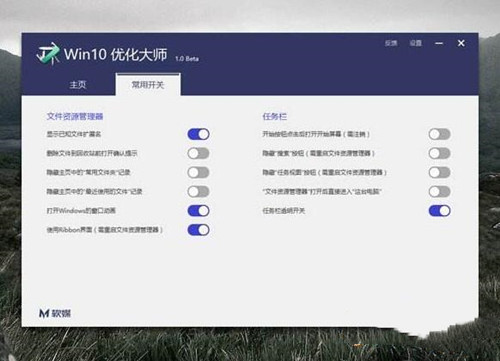500x361 pixels.
Task: Turn on 隐藏主页中的"常用文件夹"记录 switch
Action: point(198,172)
